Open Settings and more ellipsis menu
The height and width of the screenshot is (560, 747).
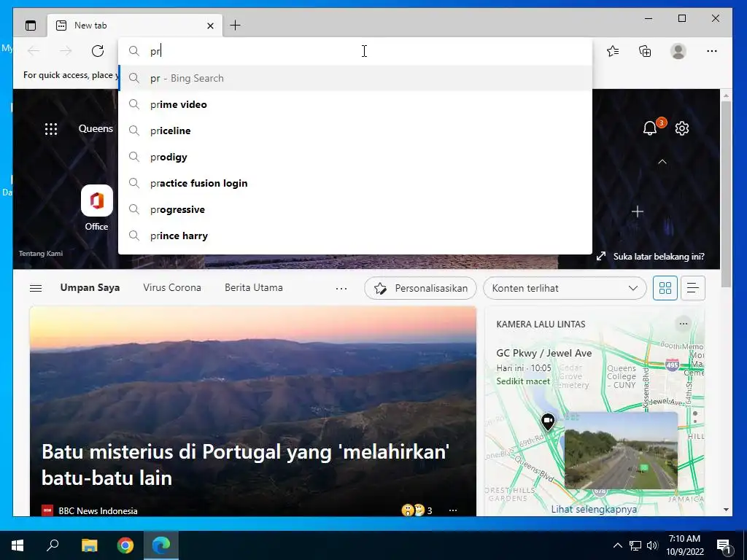click(x=712, y=51)
